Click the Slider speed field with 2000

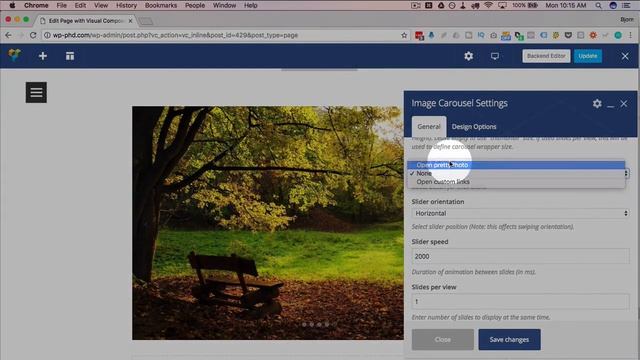[520, 256]
